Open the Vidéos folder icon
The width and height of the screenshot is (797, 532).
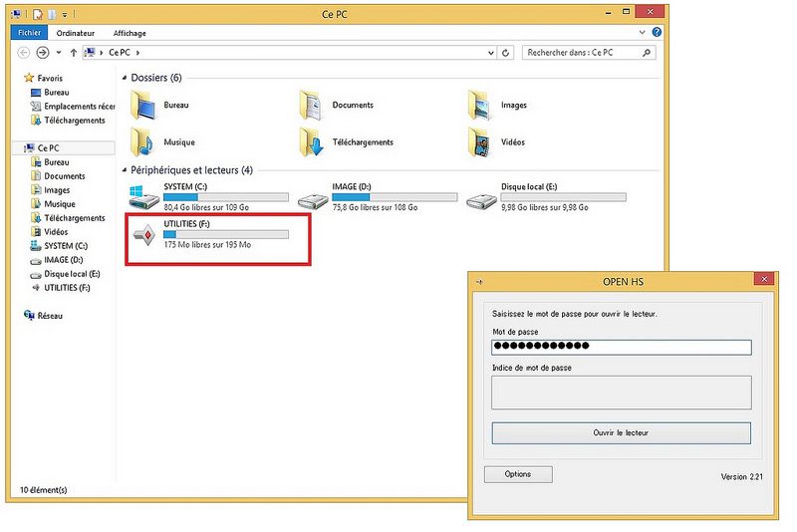tap(482, 141)
